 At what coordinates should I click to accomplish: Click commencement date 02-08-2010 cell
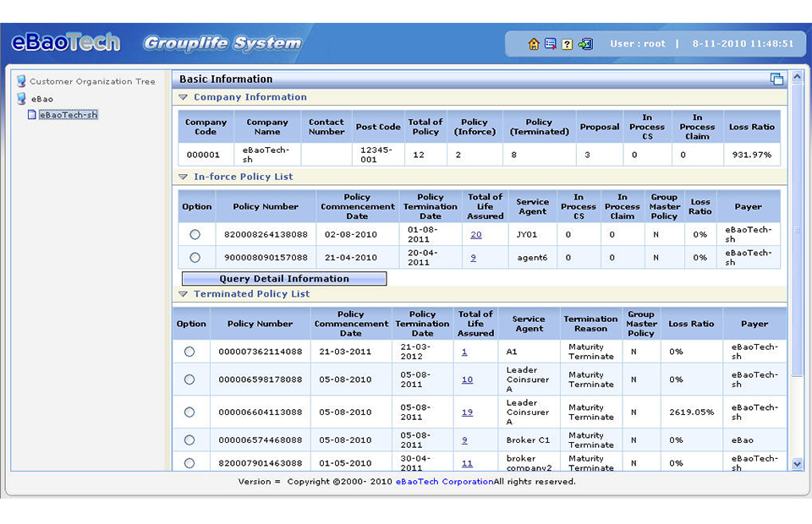(x=357, y=234)
